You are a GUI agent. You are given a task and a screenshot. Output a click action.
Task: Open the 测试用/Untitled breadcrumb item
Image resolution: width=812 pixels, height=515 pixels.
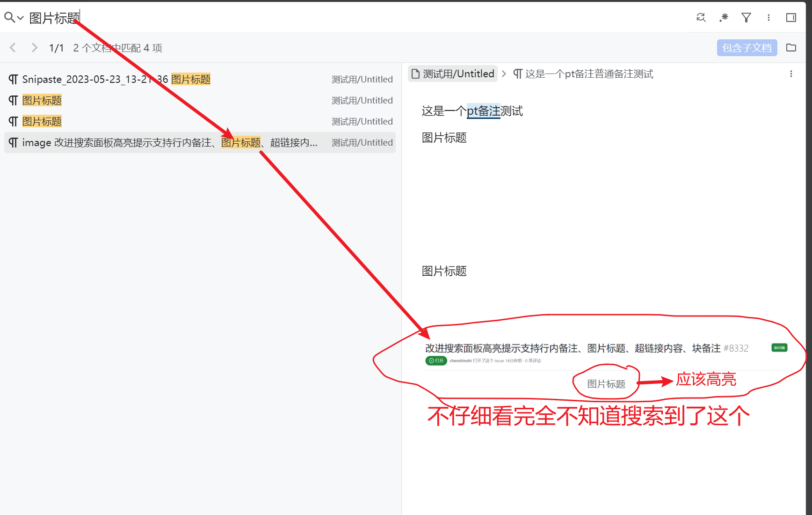tap(458, 74)
